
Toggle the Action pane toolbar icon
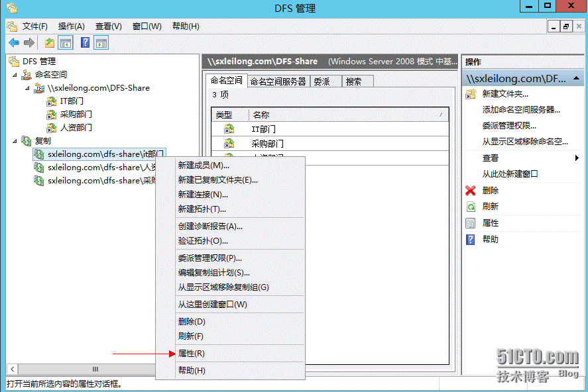coord(101,43)
